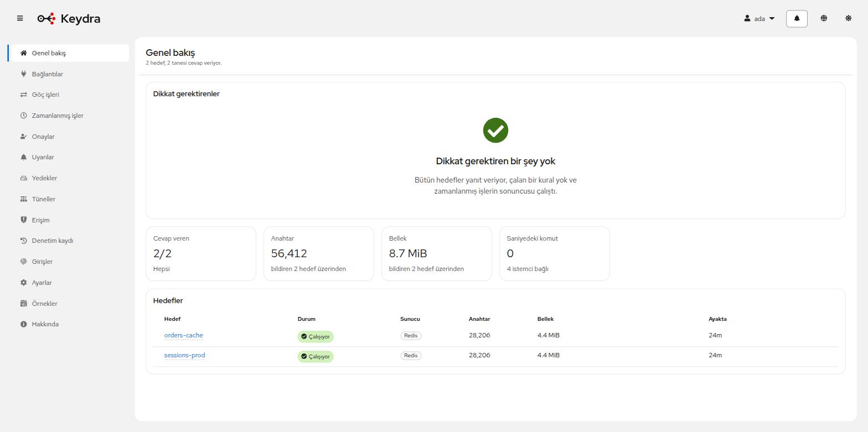
Task: Click the Cevap veren 2/2 card
Action: pyautogui.click(x=201, y=253)
